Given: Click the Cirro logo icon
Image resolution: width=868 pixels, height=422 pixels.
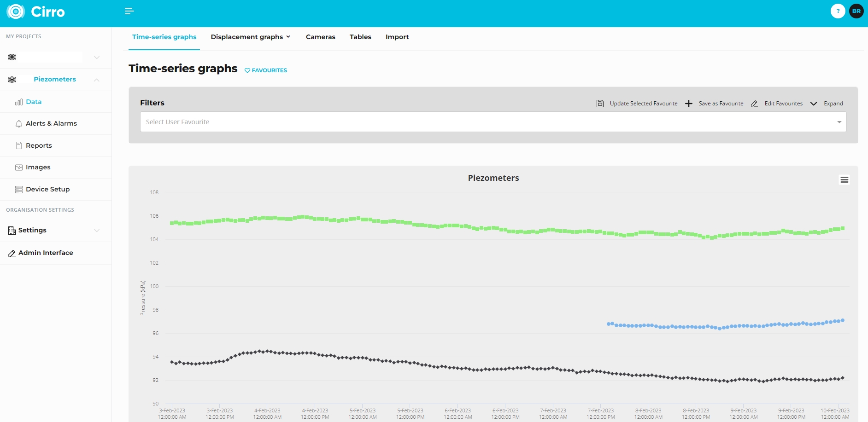Looking at the screenshot, I should [16, 12].
